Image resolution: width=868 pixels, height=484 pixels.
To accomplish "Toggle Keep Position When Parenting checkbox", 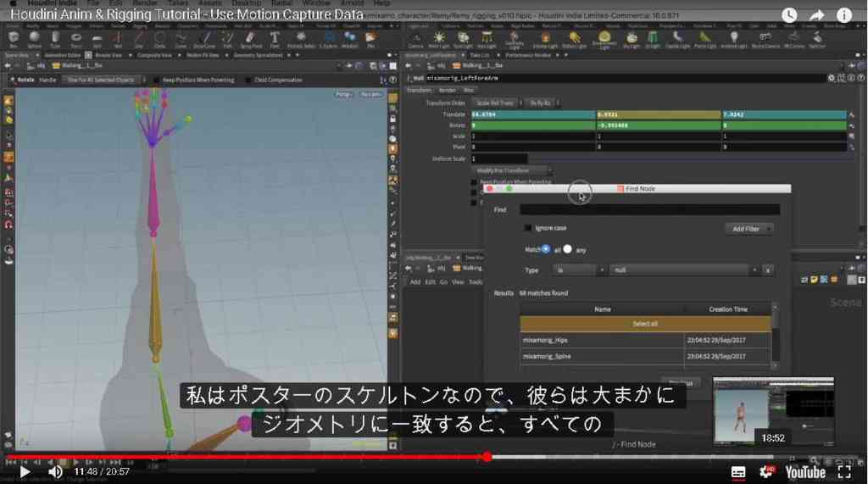I will (156, 81).
